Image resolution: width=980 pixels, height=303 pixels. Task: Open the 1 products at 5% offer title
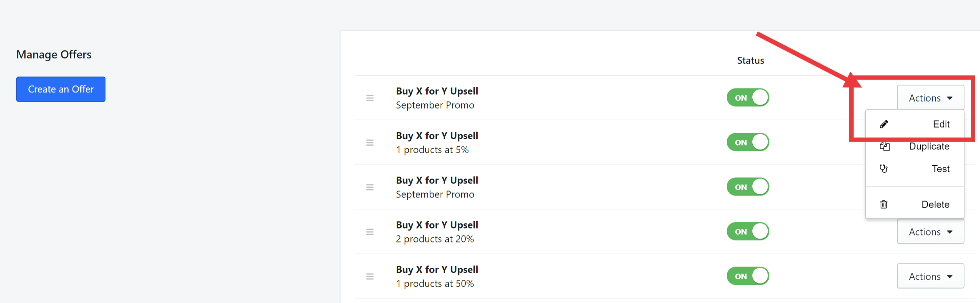[437, 136]
